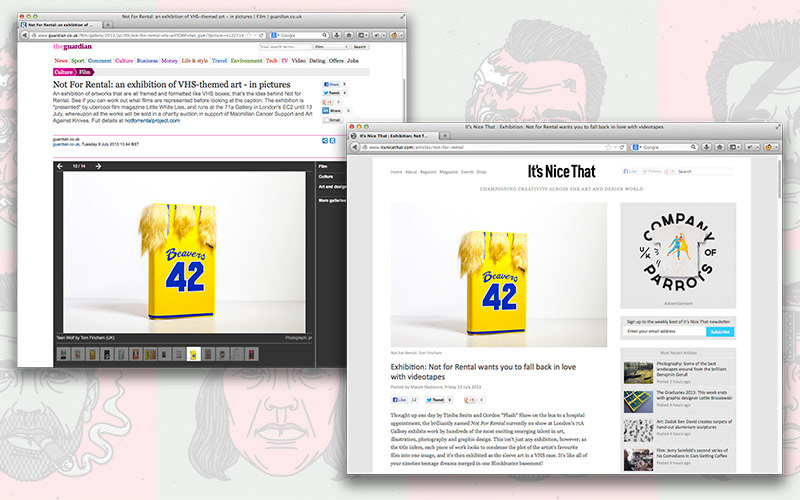800x500 pixels.
Task: Bookmark the It's Nice That page with the star
Action: coord(608,147)
